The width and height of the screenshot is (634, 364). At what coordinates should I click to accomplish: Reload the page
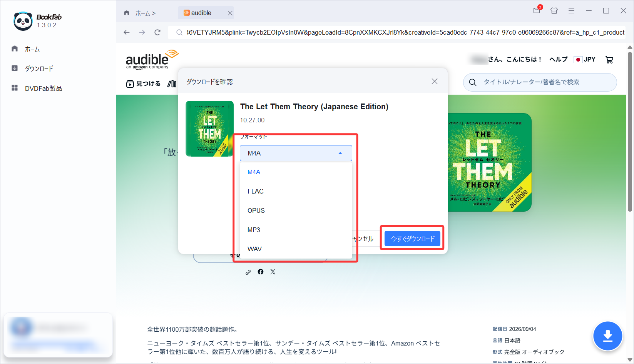[157, 32]
